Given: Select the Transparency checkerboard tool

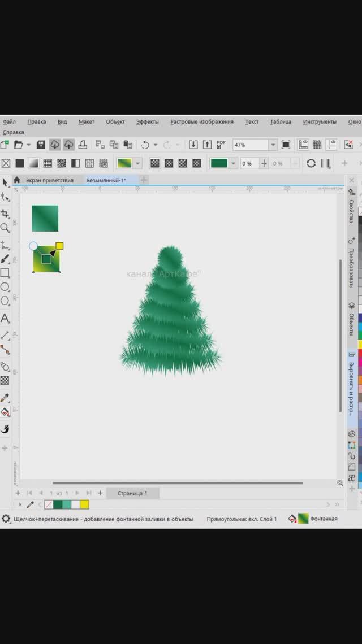Looking at the screenshot, I should 5,381.
